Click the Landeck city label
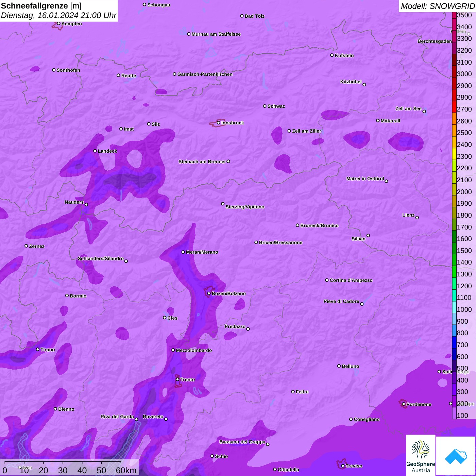The image size is (476, 476). [107, 151]
